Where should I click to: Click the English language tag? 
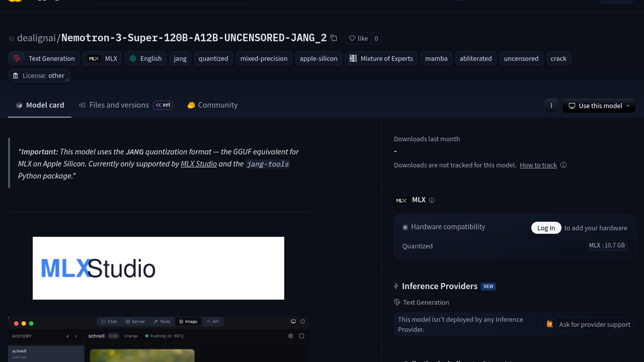tap(146, 58)
